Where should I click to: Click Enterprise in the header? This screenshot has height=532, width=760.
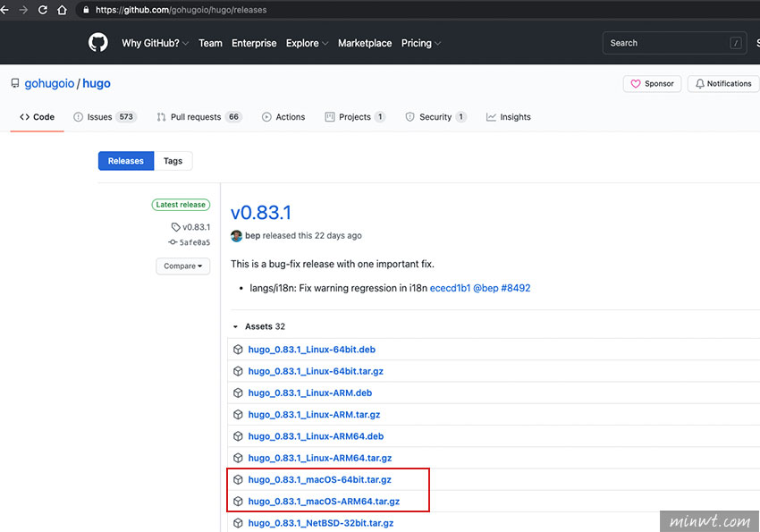click(x=254, y=43)
